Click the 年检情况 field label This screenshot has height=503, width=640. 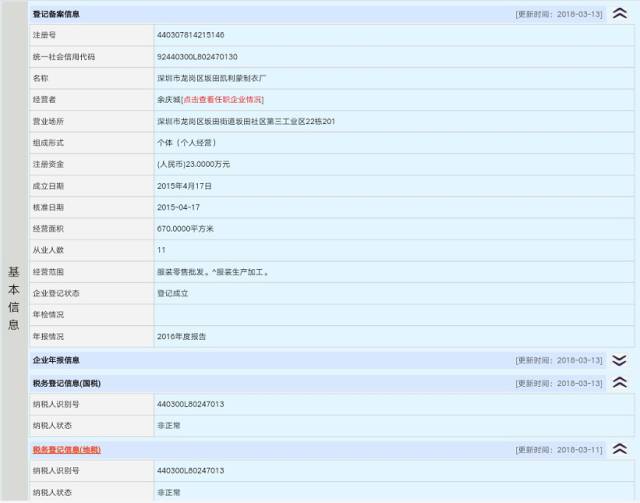point(48,315)
